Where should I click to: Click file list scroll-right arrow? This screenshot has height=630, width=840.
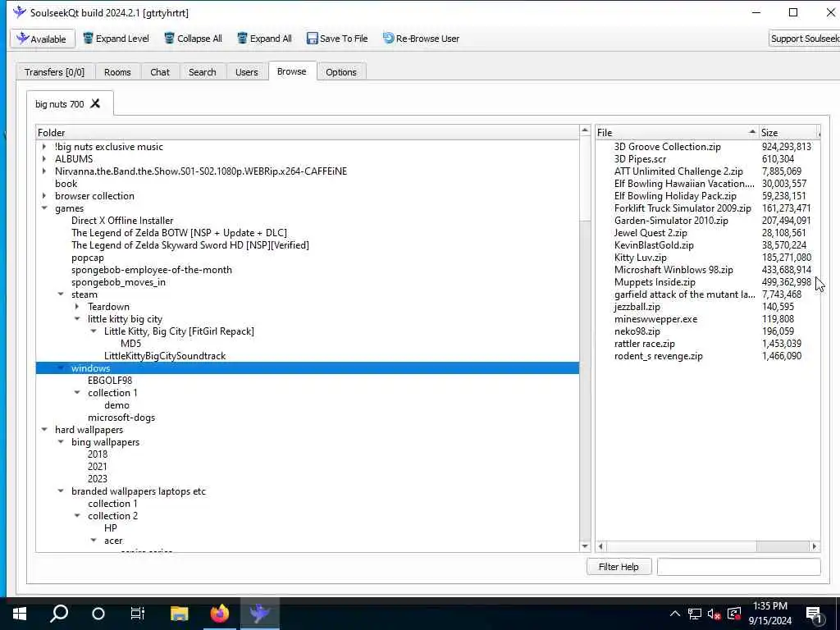click(x=815, y=546)
